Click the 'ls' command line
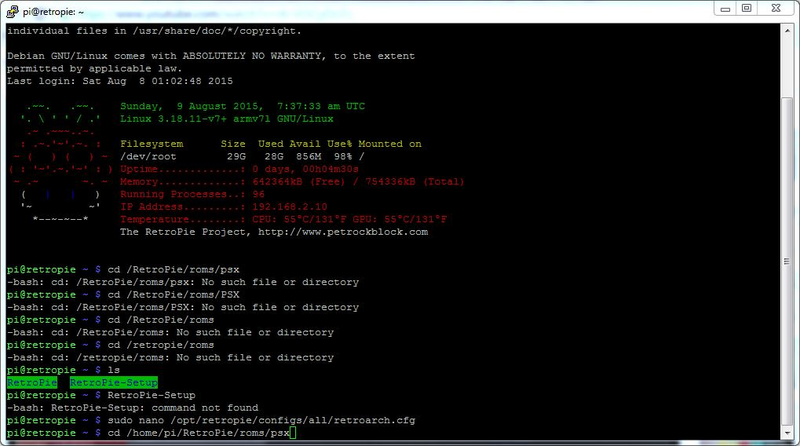The image size is (800, 446). 63,370
